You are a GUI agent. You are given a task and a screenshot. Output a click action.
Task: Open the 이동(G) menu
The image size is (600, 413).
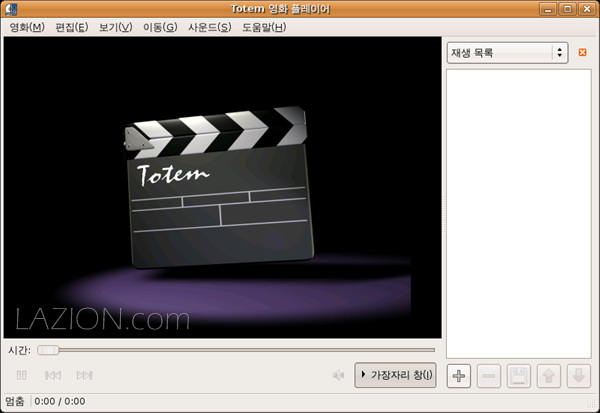coord(160,27)
